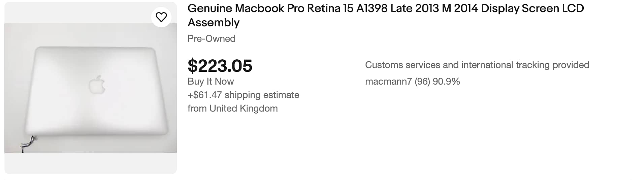Click the (96) feedback count
Viewport: 644px width, 180px height.
[x=422, y=81]
